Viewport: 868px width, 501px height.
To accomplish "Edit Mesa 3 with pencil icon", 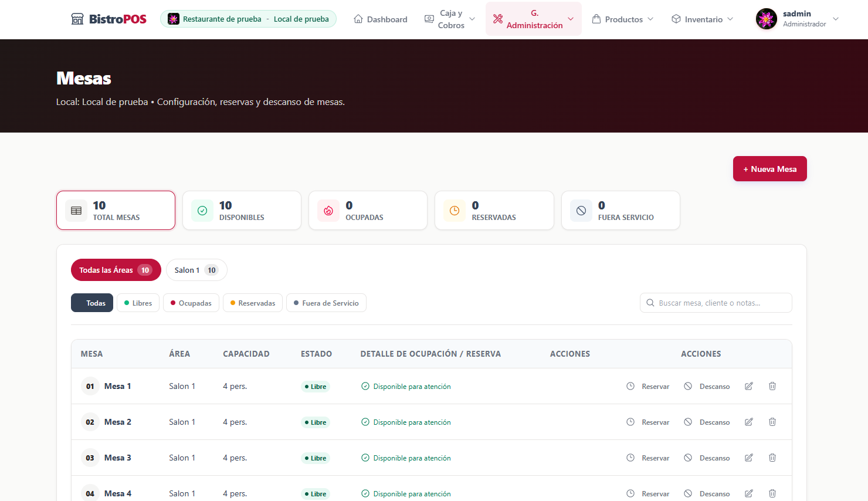I will coord(749,458).
